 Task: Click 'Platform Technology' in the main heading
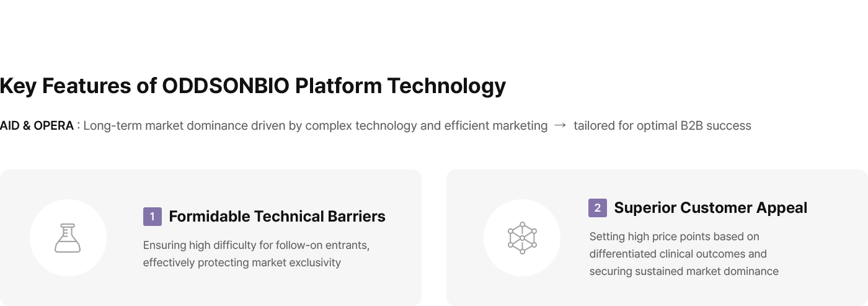pos(400,86)
